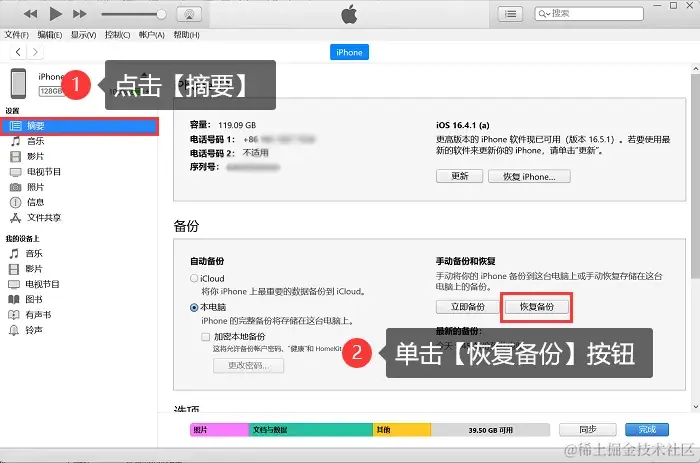Select 摘要 in the sidebar
The width and height of the screenshot is (700, 463).
pos(79,126)
